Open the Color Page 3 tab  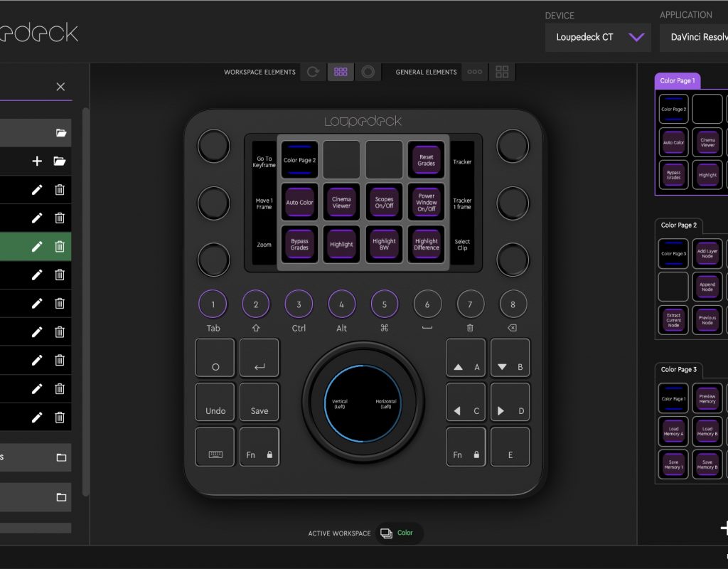click(679, 370)
